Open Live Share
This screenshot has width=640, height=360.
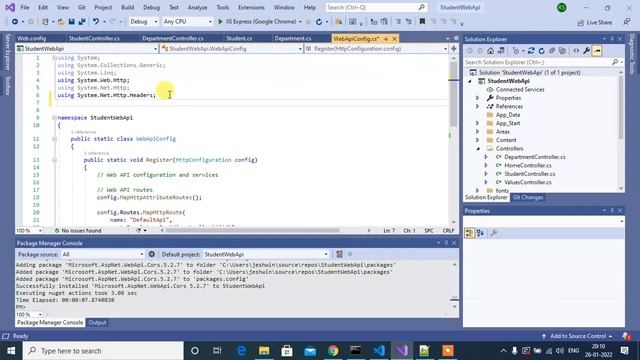point(595,22)
